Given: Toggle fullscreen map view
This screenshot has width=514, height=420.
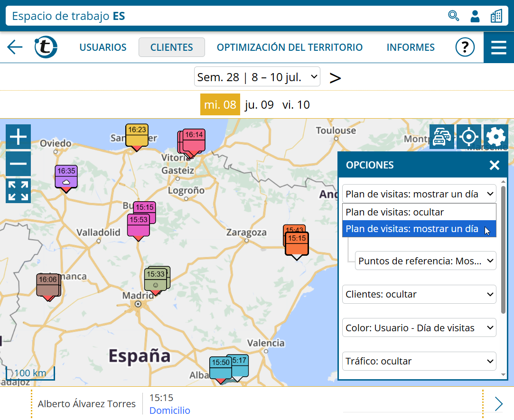Looking at the screenshot, I should pos(19,191).
